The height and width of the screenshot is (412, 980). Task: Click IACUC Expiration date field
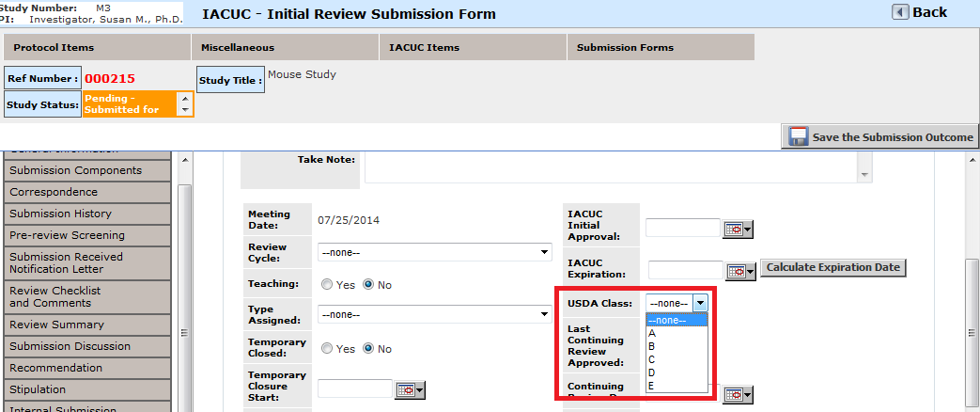tap(686, 270)
